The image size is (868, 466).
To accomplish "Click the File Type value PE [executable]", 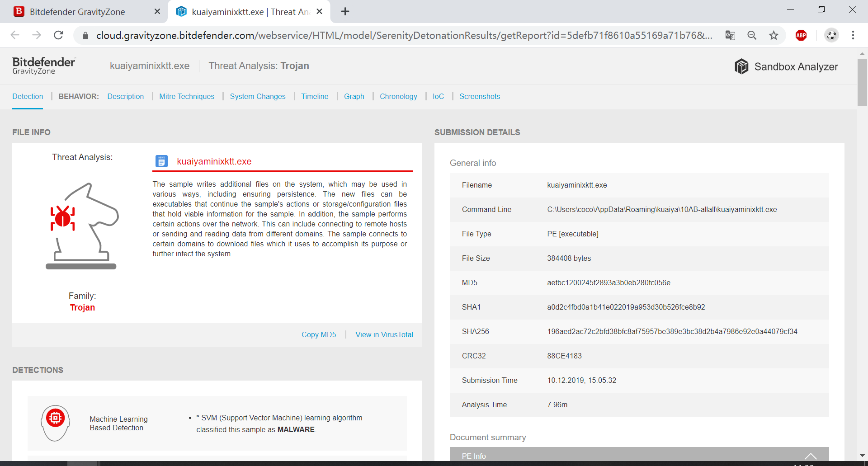I will [x=573, y=234].
